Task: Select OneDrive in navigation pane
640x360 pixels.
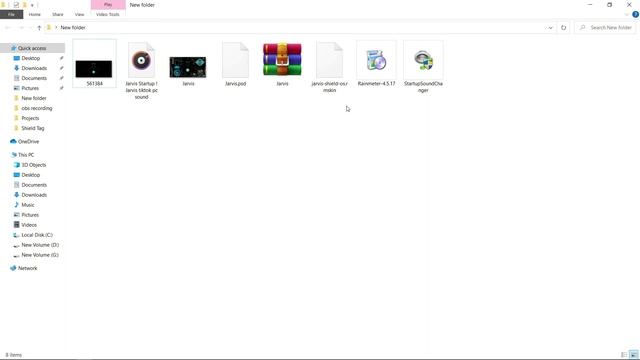Action: 28,142
